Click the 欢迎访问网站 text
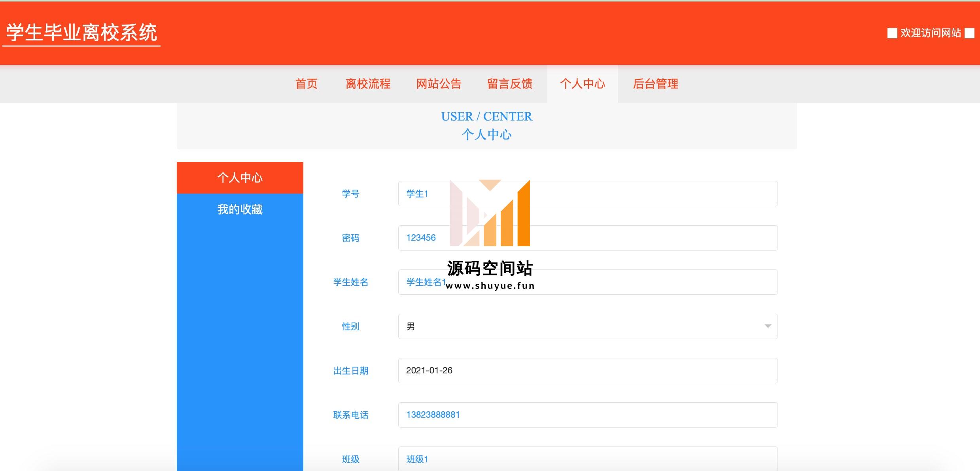The height and width of the screenshot is (471, 980). (x=931, y=33)
